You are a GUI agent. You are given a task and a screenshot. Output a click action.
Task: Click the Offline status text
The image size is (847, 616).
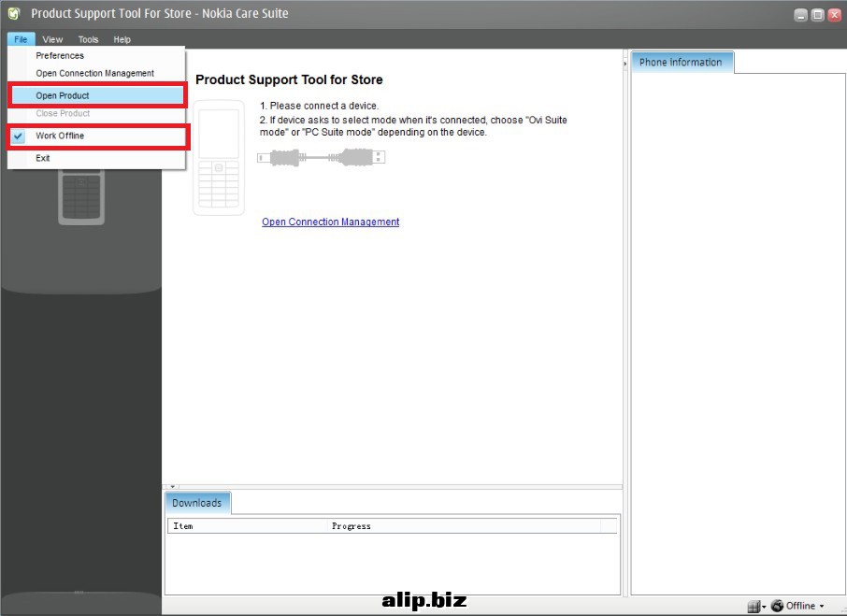click(x=800, y=606)
